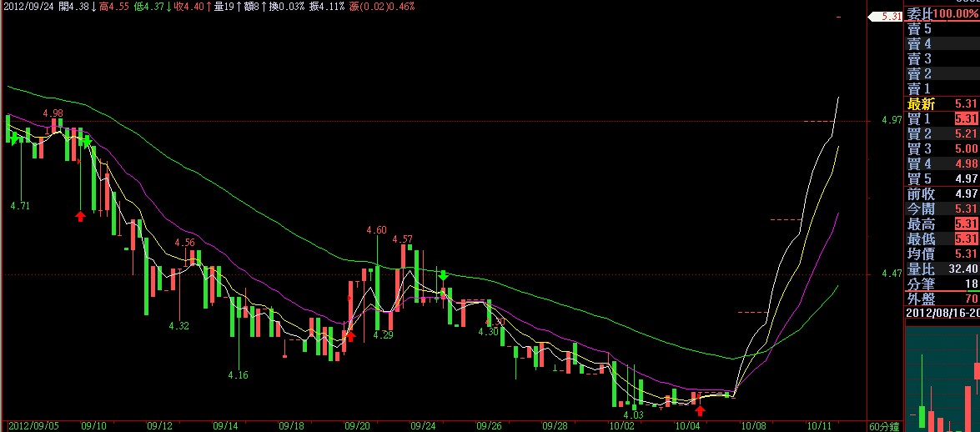Select the 賣3 ask row
Image resolution: width=980 pixels, height=432 pixels.
[x=942, y=58]
